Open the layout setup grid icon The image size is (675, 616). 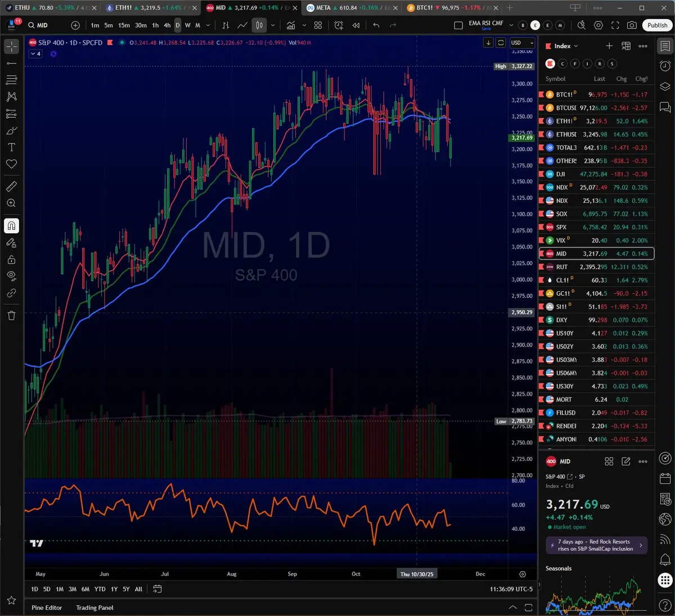(318, 25)
